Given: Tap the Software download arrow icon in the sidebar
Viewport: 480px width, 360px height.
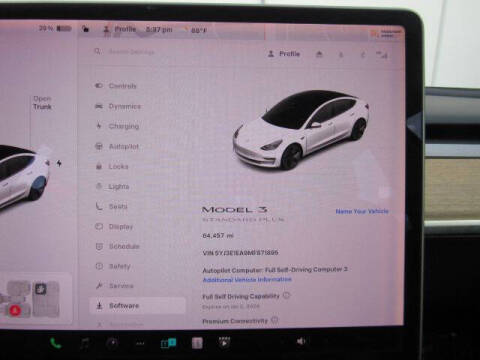Looking at the screenshot, I should click(x=99, y=306).
